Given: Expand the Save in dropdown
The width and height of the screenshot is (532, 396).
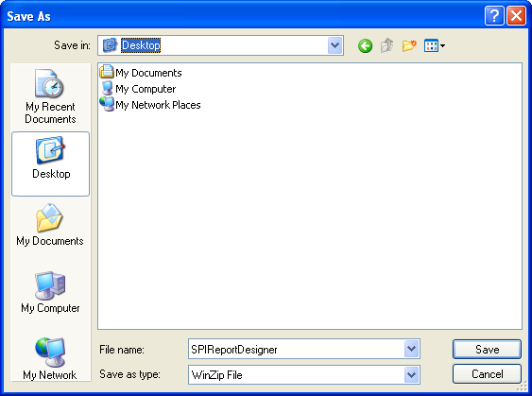Looking at the screenshot, I should (x=335, y=45).
